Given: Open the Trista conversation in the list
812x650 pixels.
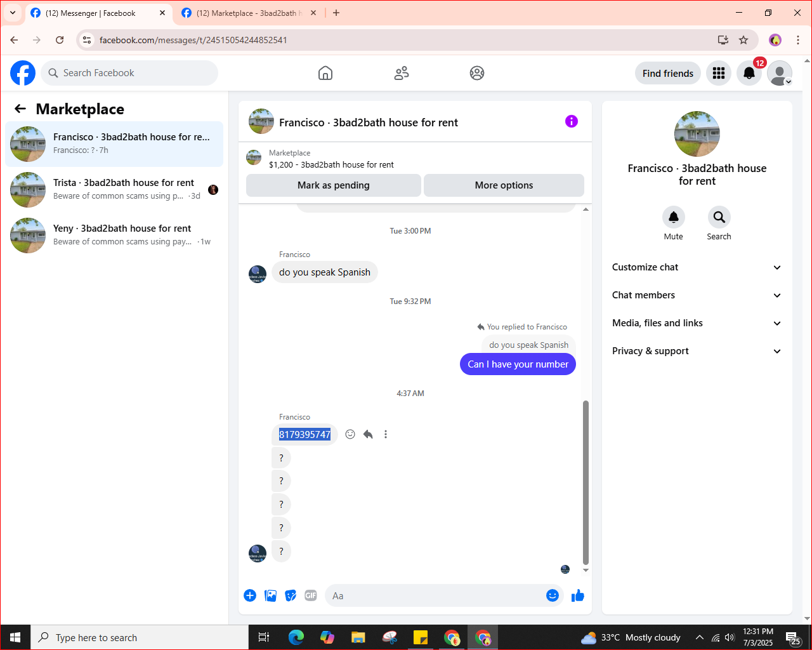Looking at the screenshot, I should [x=114, y=190].
